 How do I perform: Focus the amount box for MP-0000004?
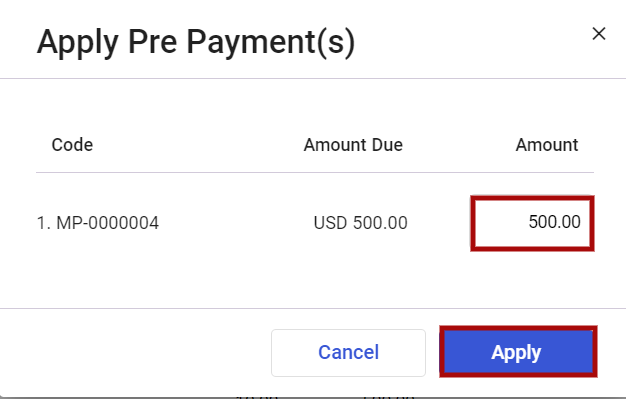click(532, 223)
